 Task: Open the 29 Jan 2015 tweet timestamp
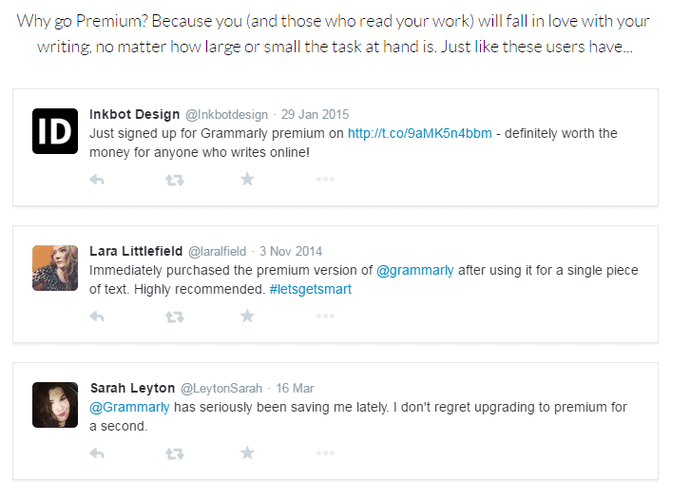click(313, 114)
